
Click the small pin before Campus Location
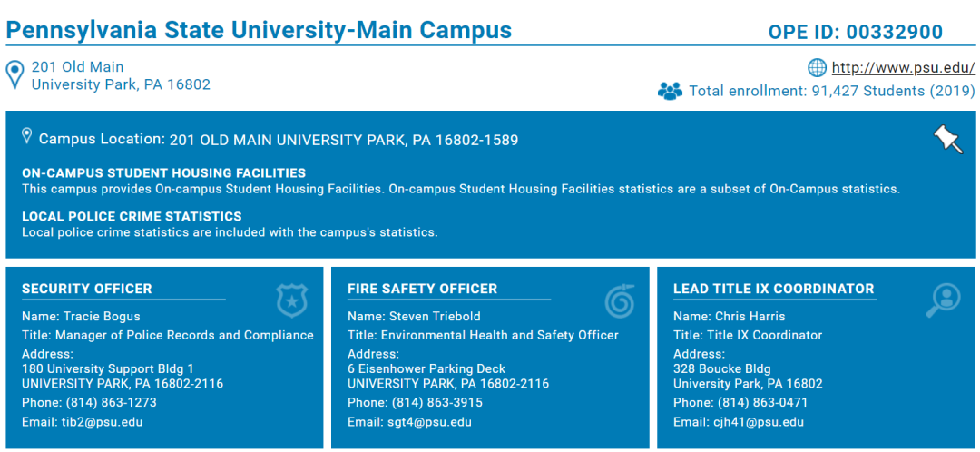tap(27, 137)
